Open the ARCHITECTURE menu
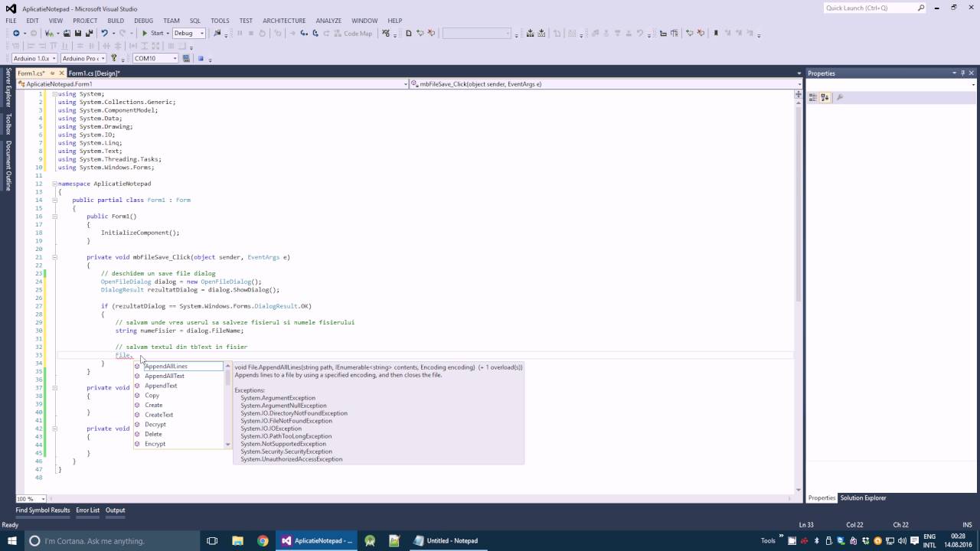This screenshot has width=980, height=551. click(284, 21)
